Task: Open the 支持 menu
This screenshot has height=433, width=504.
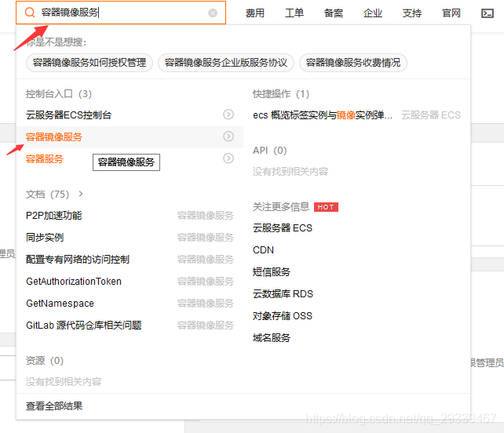Action: pos(411,13)
